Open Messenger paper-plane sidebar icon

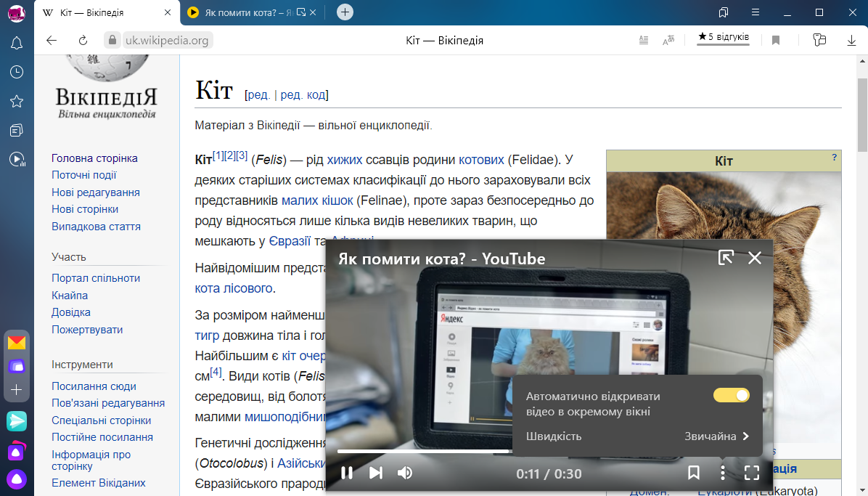pos(17,421)
